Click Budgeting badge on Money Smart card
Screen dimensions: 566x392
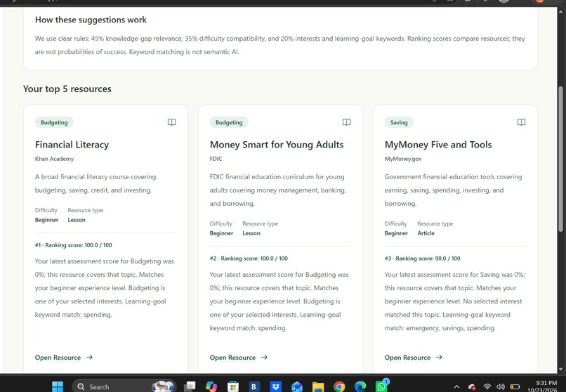(x=229, y=122)
